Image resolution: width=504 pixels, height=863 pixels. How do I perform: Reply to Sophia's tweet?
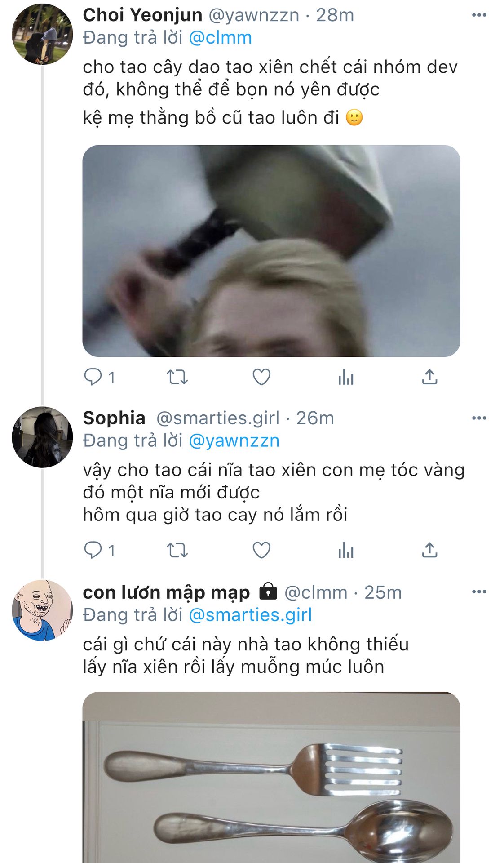click(93, 550)
